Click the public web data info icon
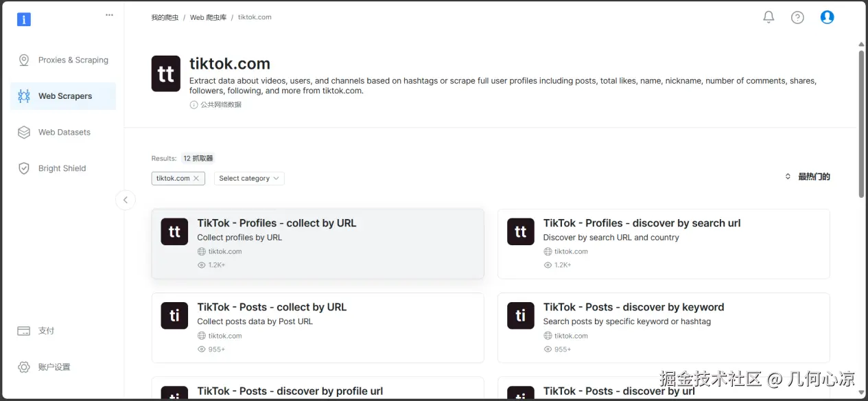This screenshot has width=868, height=401. [193, 105]
